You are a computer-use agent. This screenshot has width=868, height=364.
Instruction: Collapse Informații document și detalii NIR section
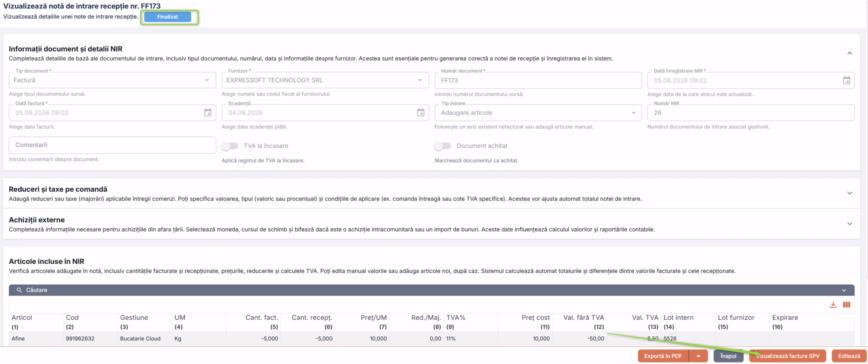point(849,53)
